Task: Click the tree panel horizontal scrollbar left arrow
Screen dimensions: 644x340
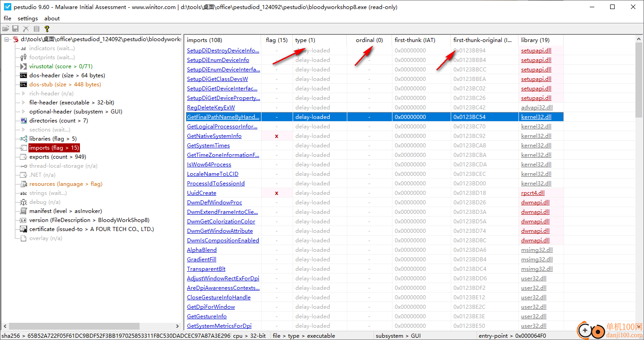Action: pyautogui.click(x=5, y=326)
